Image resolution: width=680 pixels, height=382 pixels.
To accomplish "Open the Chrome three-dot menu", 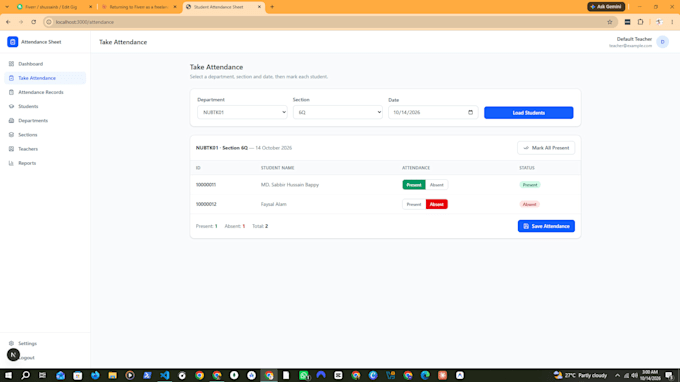I will click(672, 22).
